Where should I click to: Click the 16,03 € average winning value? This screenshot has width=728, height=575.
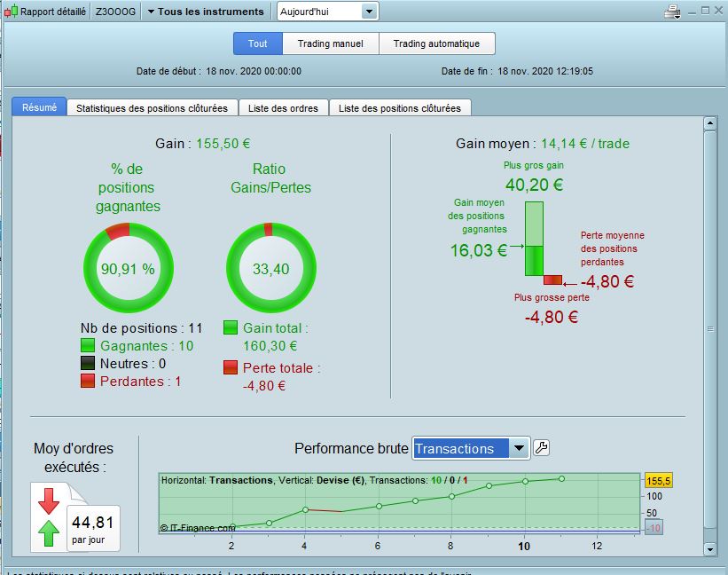click(x=478, y=250)
